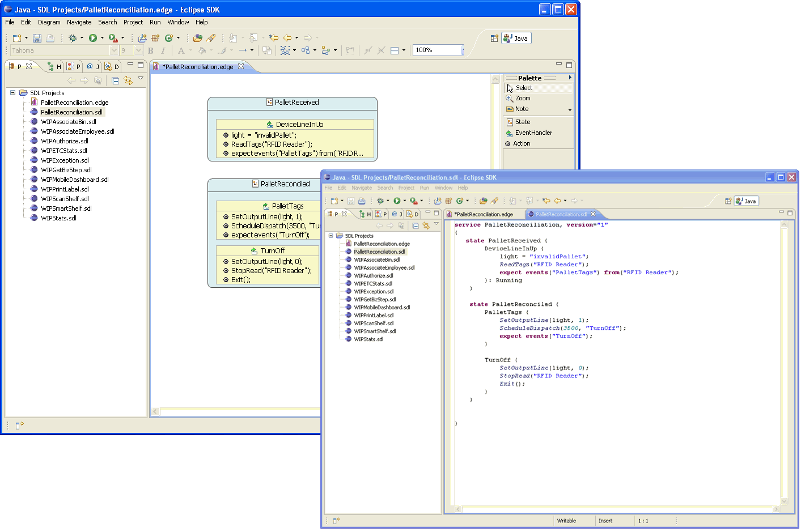Click Collapse All icon in the back window's explorer
Viewport: 801px width, 532px height.
point(115,80)
